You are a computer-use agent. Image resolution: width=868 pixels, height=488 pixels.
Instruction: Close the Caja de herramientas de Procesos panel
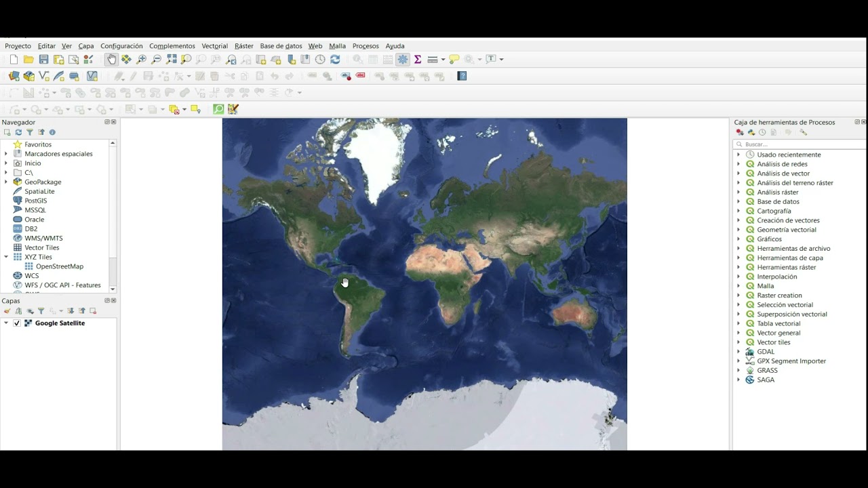pos(863,122)
